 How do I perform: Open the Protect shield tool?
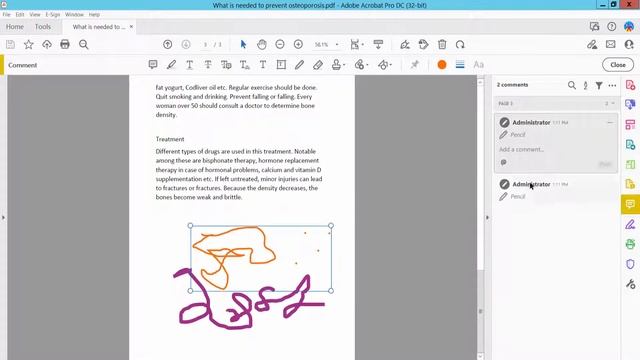point(630,264)
